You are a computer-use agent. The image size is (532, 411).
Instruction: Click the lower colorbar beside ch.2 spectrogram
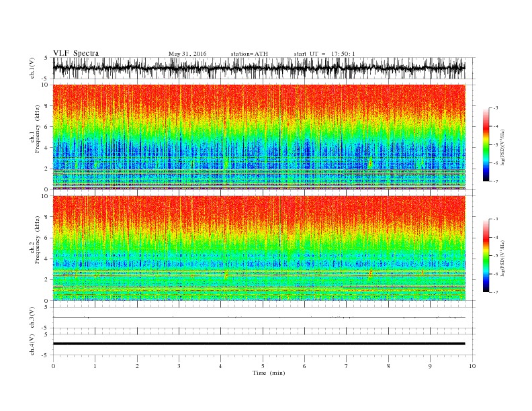click(x=486, y=256)
